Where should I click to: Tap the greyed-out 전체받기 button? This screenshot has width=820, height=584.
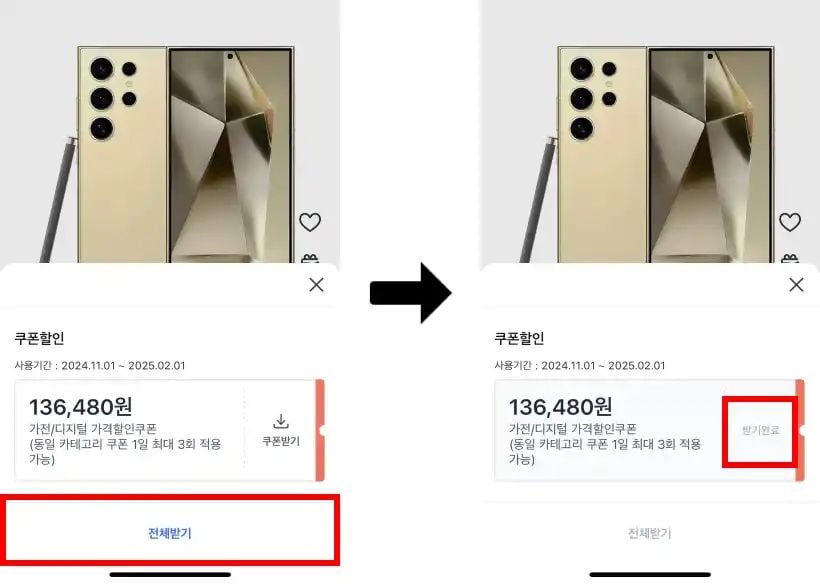coord(649,533)
